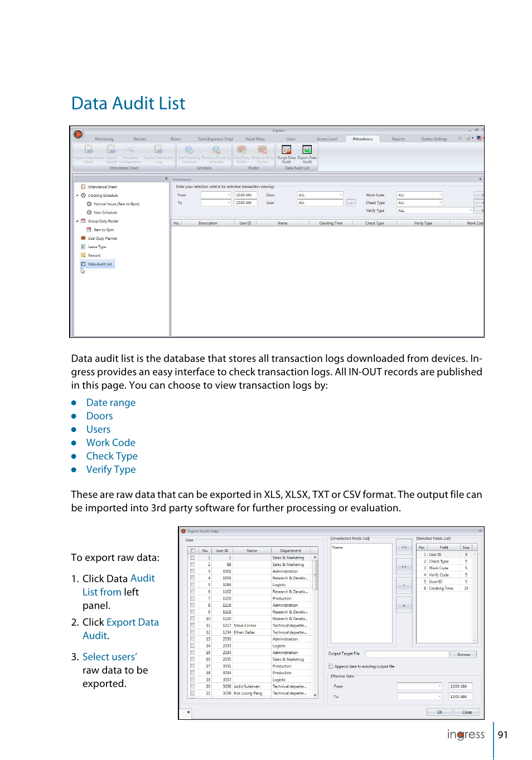Tick checkbox for user ID 2030 row
This screenshot has height=760, width=532.
tap(192, 639)
